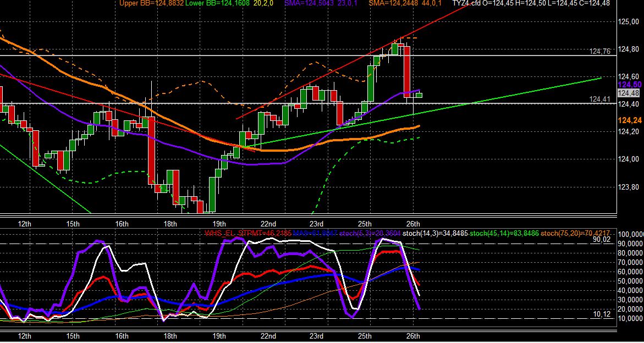The image size is (644, 343).
Task: Click 26th on the indicator panel date axis
Action: [x=413, y=336]
